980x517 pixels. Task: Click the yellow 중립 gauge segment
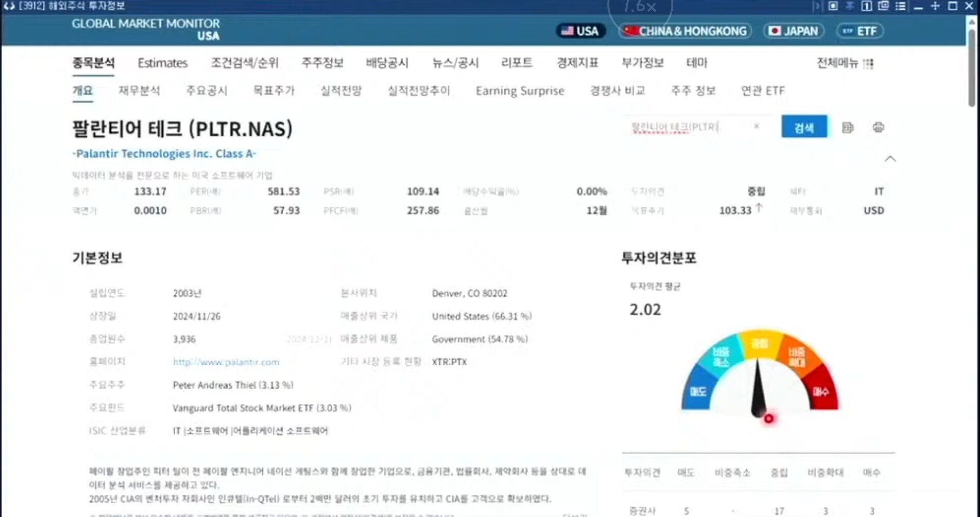(x=759, y=343)
